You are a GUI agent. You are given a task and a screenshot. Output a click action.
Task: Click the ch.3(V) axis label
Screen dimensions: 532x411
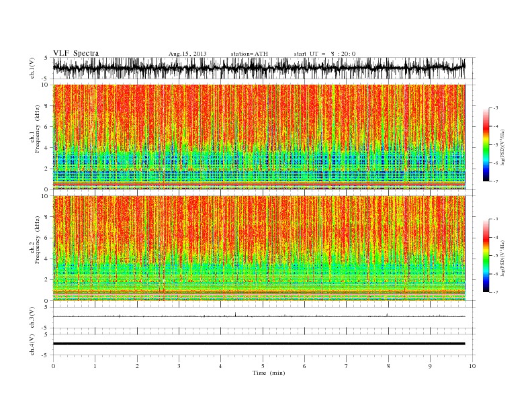pos(32,318)
